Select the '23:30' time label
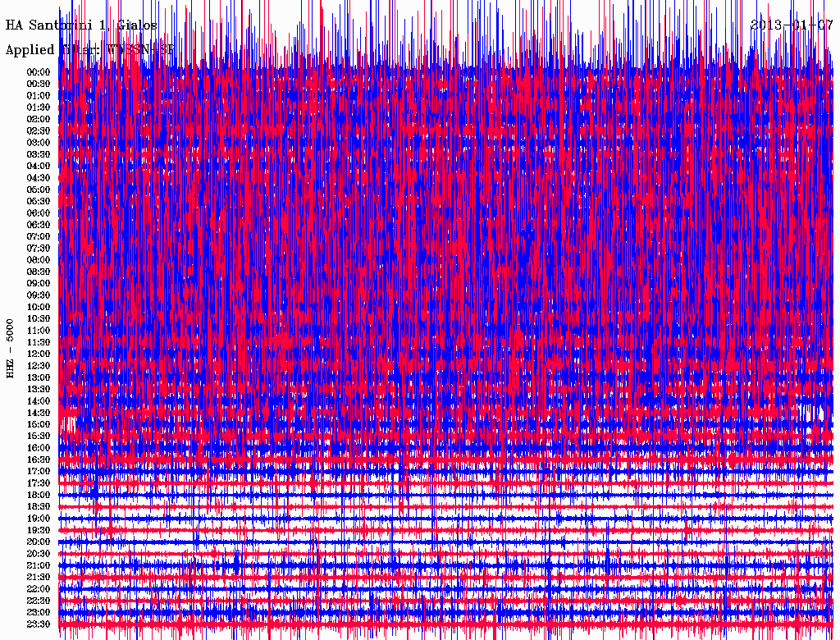840x640 pixels. tap(39, 624)
